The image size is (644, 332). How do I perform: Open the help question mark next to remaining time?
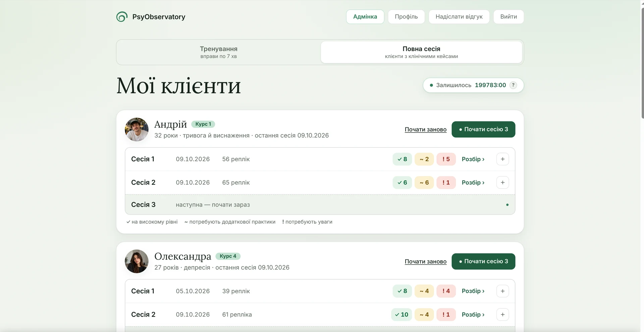pos(513,85)
